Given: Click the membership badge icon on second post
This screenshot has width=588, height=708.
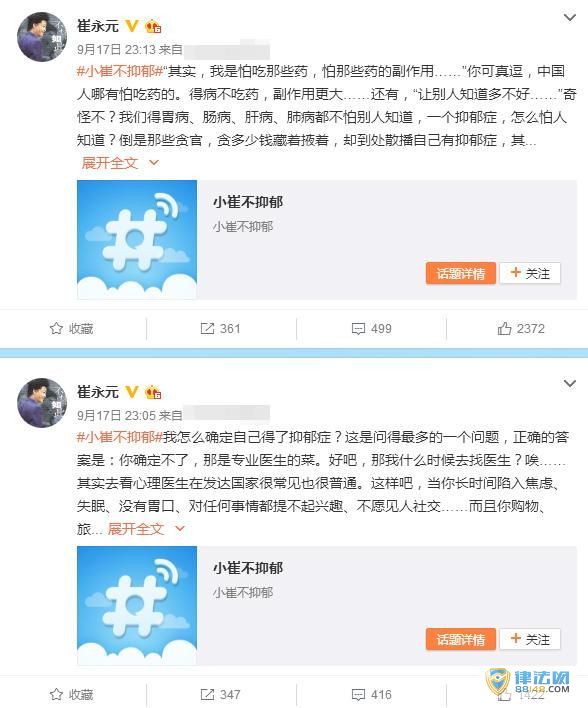Looking at the screenshot, I should [153, 392].
